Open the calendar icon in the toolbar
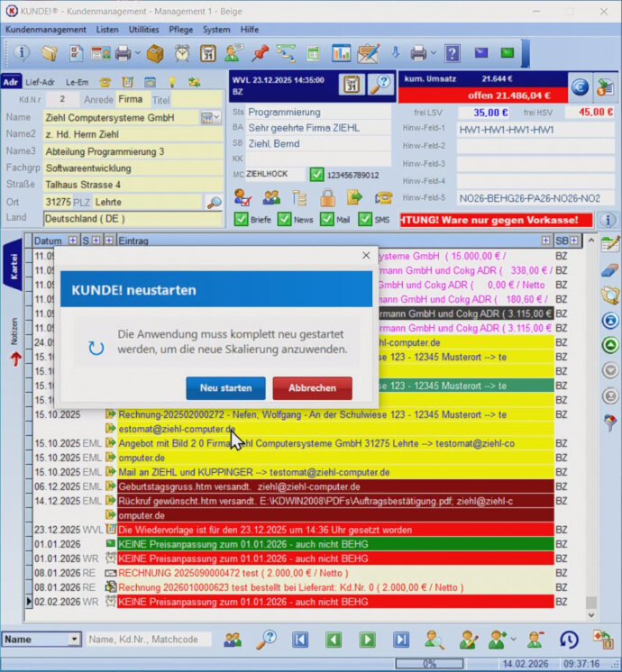The height and width of the screenshot is (672, 622). click(208, 53)
